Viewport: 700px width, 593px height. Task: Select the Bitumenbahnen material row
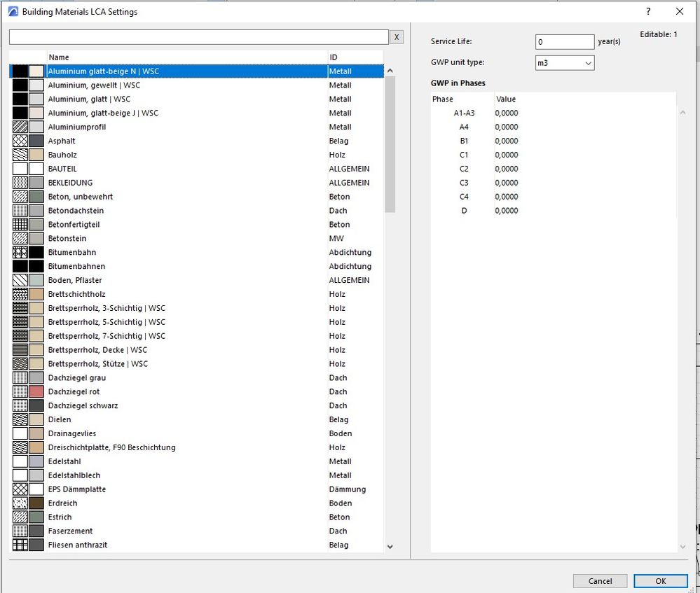196,266
